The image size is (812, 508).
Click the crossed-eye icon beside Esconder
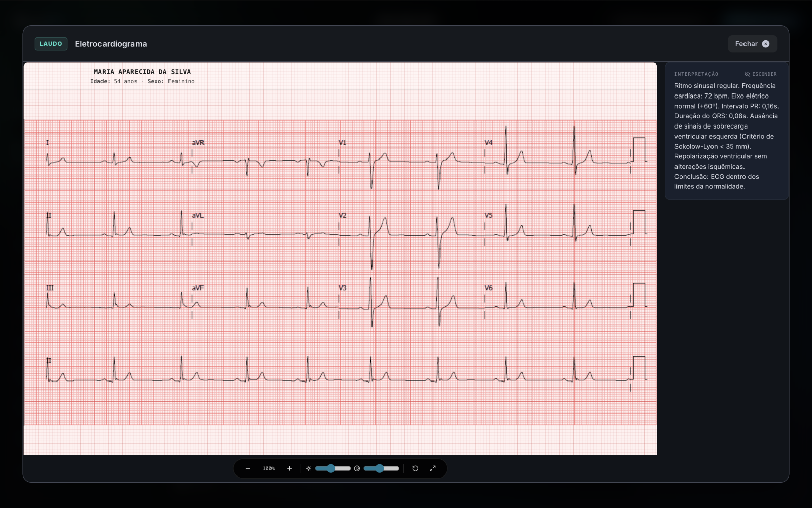point(747,74)
